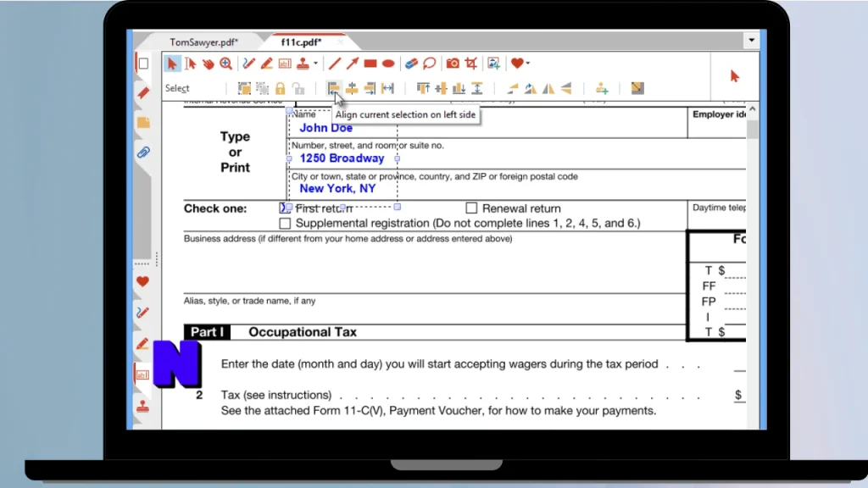Choose the typewriter text box tool in toolbar
This screenshot has height=488, width=868.
point(285,64)
